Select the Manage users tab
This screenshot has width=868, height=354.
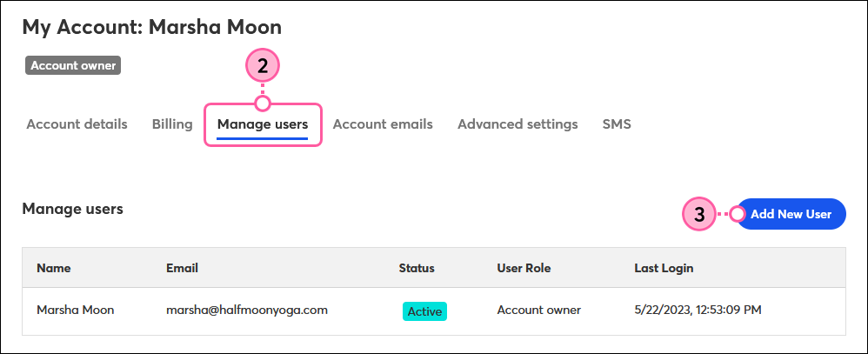(263, 124)
